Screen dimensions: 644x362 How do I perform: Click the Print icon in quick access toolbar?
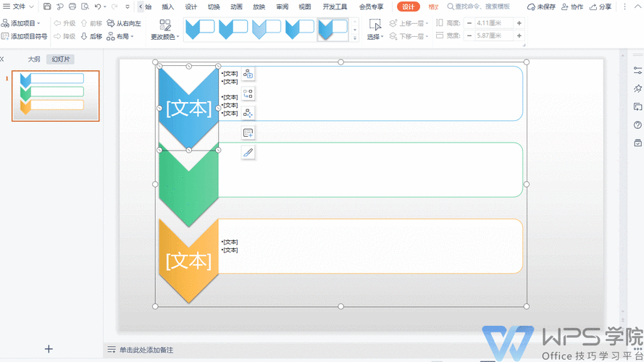[x=72, y=7]
